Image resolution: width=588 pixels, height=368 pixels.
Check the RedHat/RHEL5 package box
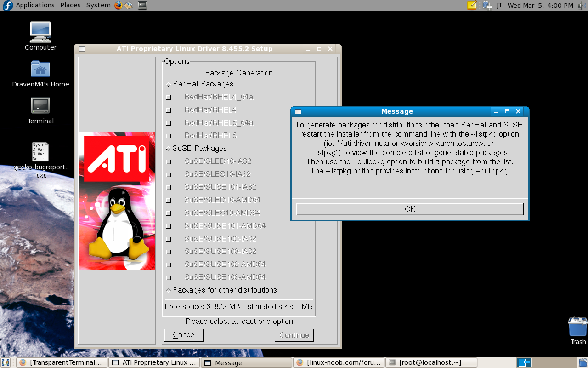(x=169, y=136)
